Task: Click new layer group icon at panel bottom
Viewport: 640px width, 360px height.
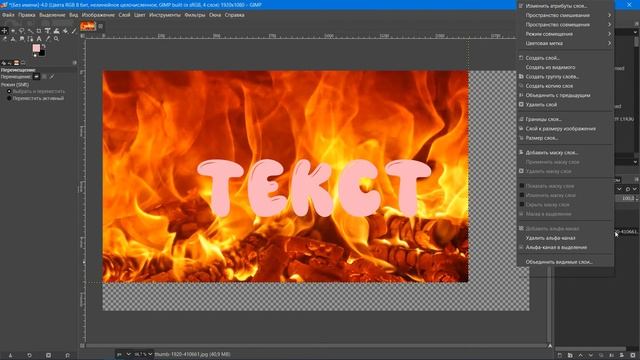Action: [570, 355]
